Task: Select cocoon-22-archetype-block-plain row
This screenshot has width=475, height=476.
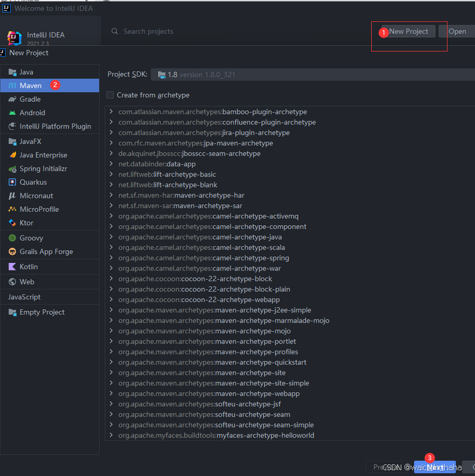Action: (204, 289)
